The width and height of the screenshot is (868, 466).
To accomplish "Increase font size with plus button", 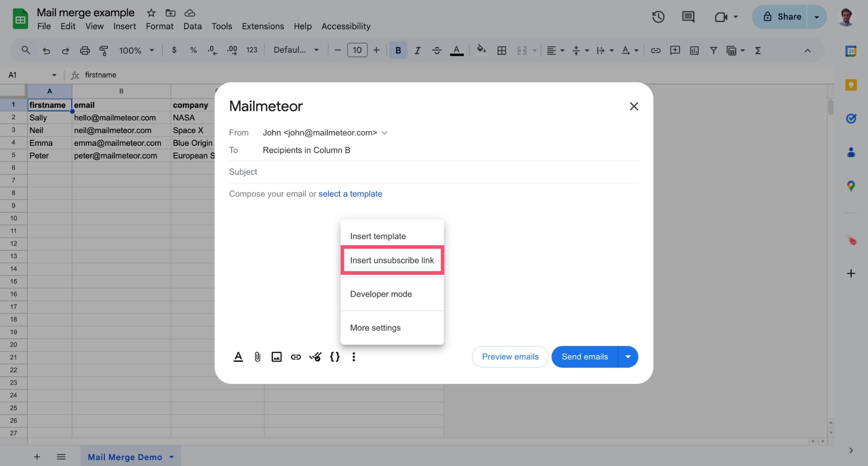I will [x=376, y=50].
